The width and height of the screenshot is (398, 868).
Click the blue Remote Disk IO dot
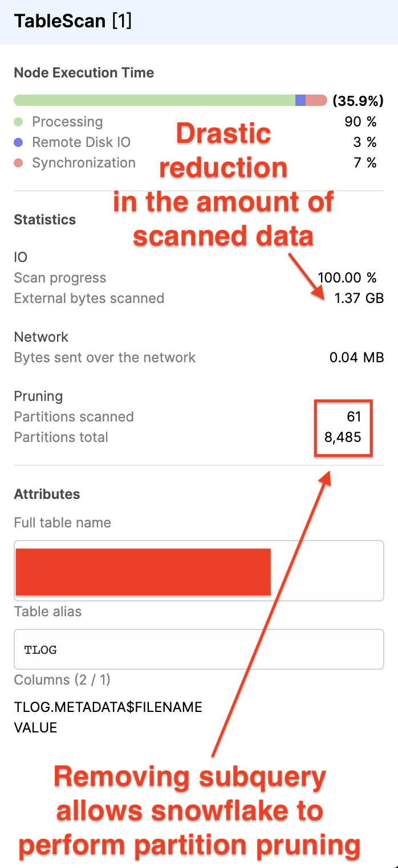coord(18,142)
